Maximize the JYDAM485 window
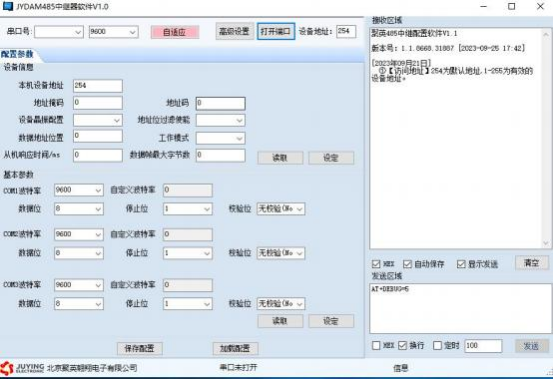This screenshot has height=380, width=554. (x=512, y=6)
